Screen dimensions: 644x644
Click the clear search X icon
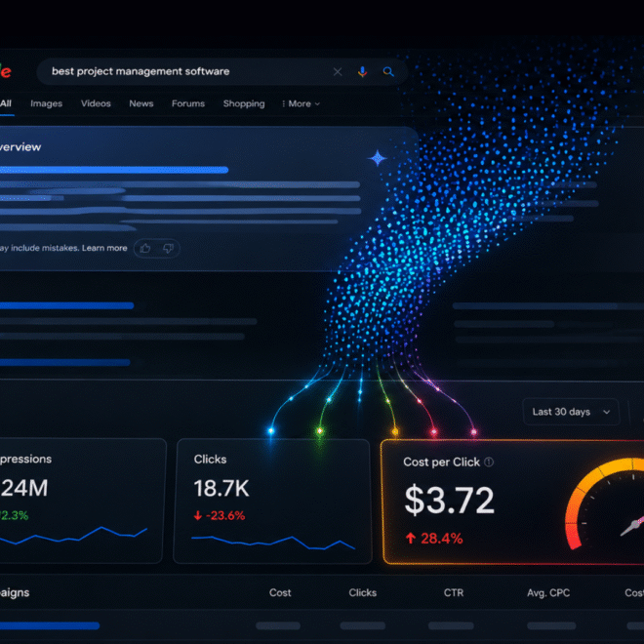coord(338,72)
